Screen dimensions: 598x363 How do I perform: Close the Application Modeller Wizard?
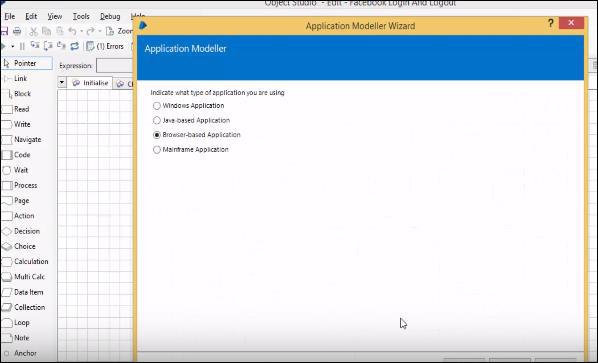(571, 23)
